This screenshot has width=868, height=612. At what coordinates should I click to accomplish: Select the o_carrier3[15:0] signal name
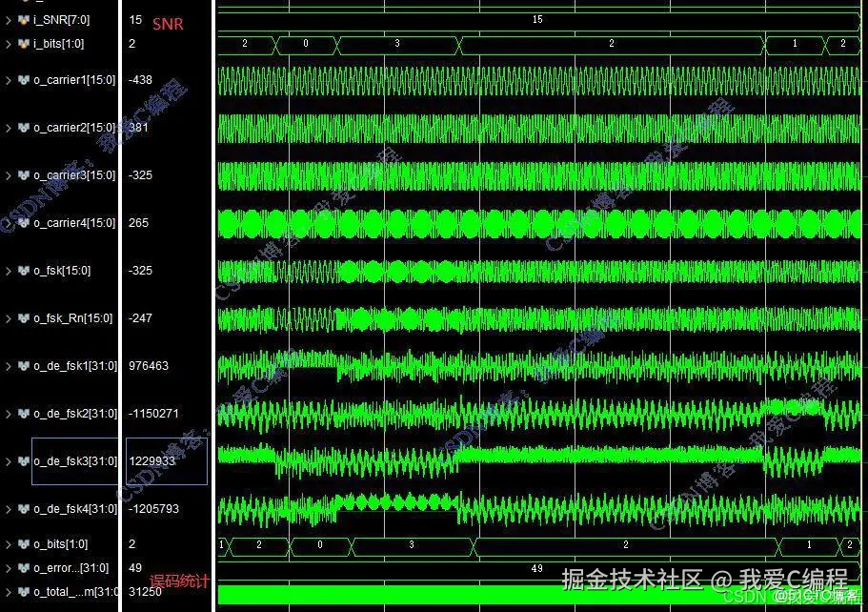click(x=74, y=175)
